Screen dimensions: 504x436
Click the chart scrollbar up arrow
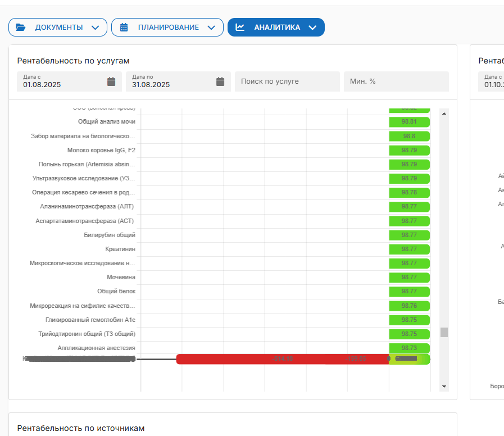[444, 113]
